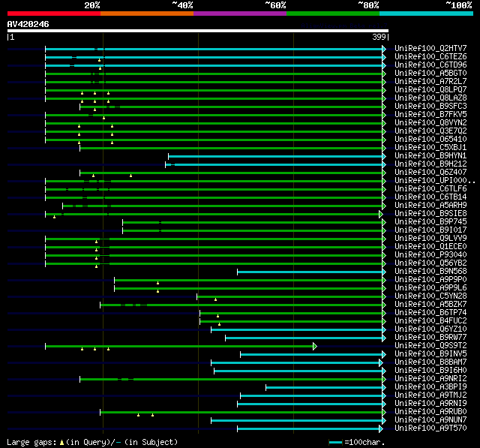Click the UniRef100_A9NUN7 label

click(430, 420)
